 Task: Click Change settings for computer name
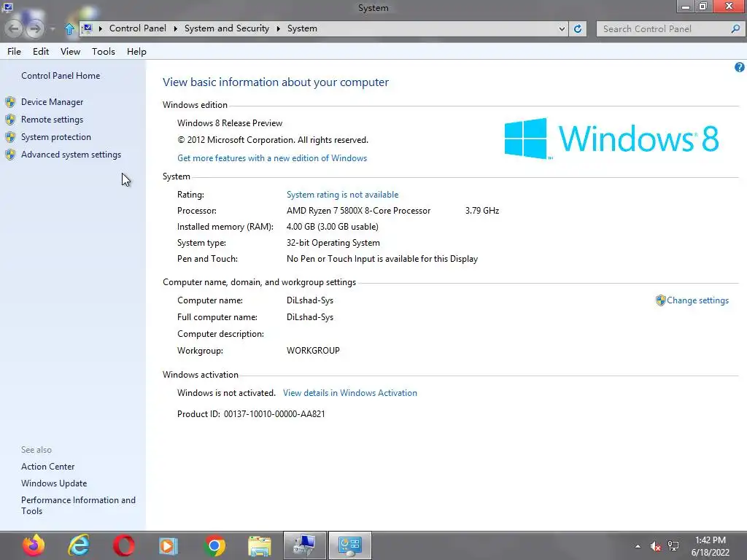click(697, 300)
